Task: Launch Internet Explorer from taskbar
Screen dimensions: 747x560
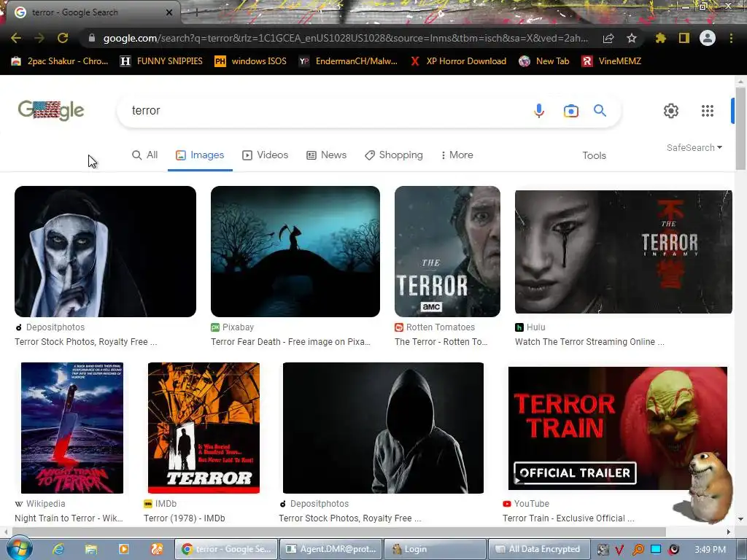Action: tap(58, 549)
